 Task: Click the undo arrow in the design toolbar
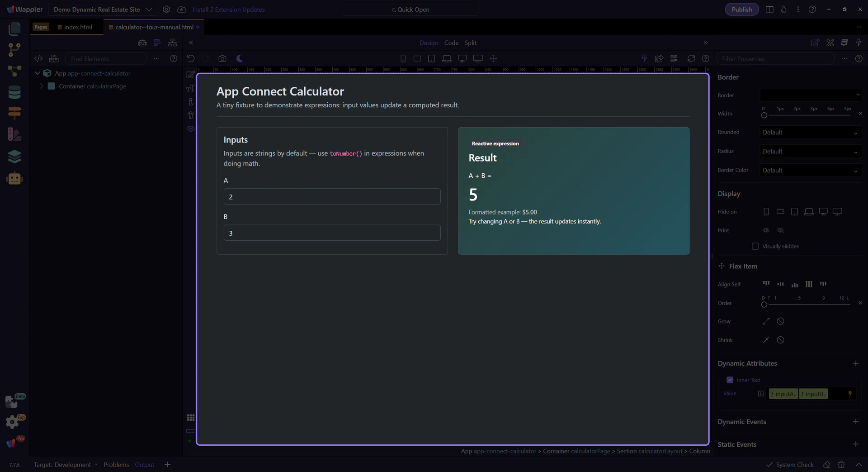click(x=191, y=58)
